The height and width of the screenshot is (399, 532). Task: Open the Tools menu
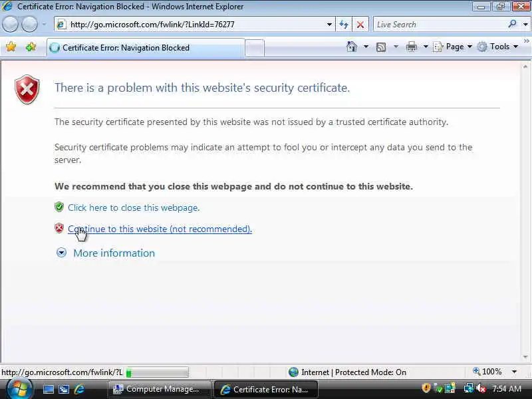pos(497,47)
